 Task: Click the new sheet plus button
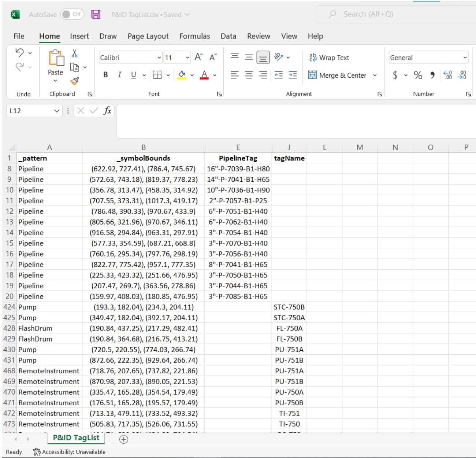(x=123, y=439)
